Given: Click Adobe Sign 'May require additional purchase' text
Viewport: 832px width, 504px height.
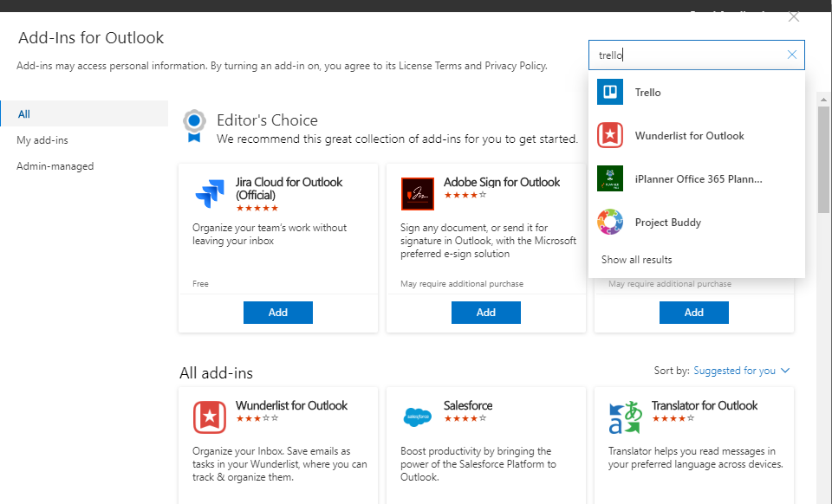Looking at the screenshot, I should pos(462,283).
